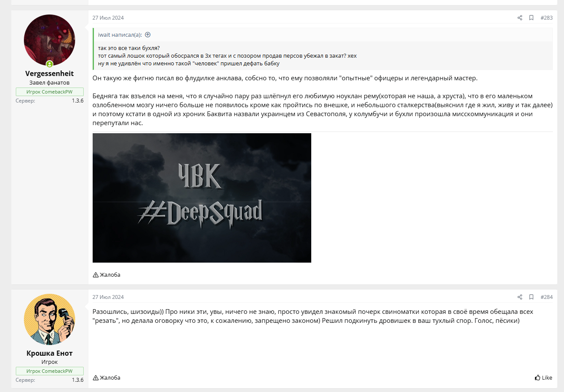Open Крошка Енот username link

point(50,353)
